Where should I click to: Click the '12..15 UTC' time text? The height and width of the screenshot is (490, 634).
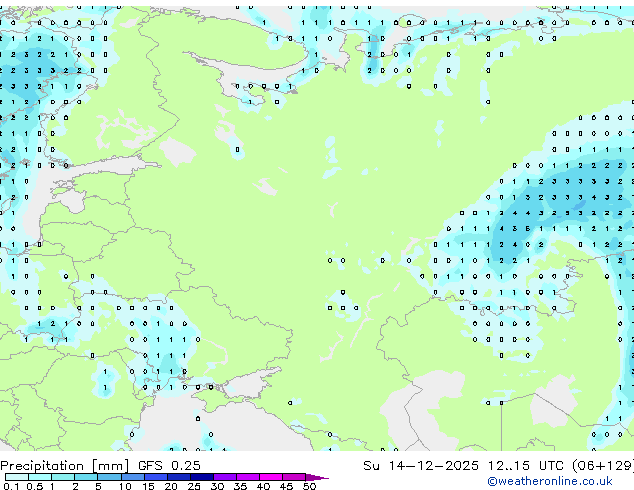525,466
